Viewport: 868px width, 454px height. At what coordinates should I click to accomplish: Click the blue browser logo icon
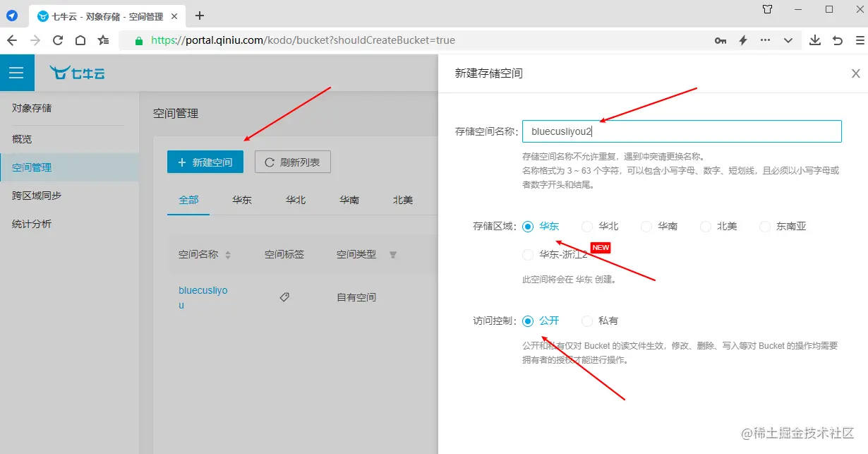click(x=12, y=15)
